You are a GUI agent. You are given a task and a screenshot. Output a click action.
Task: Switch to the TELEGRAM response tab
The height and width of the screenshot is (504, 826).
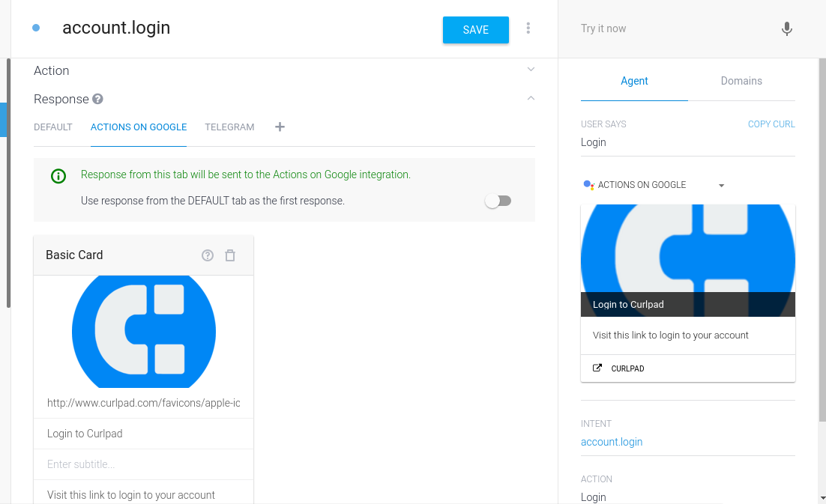coord(229,127)
